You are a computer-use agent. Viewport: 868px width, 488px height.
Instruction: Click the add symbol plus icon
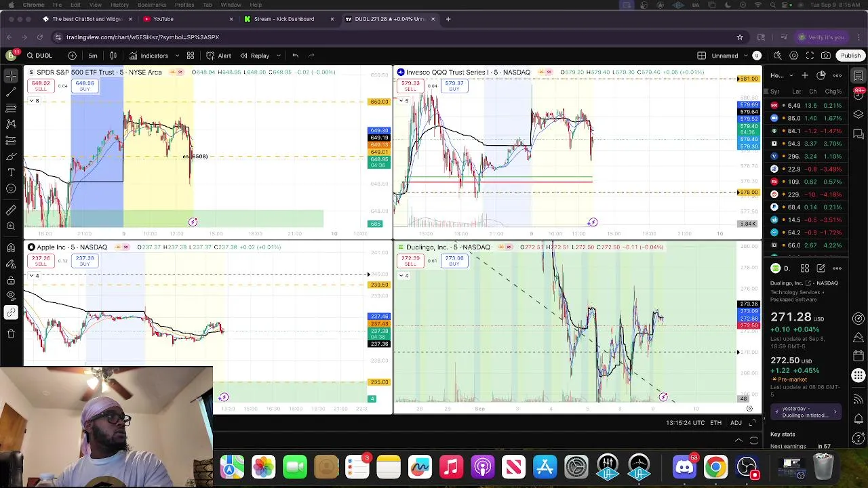72,56
